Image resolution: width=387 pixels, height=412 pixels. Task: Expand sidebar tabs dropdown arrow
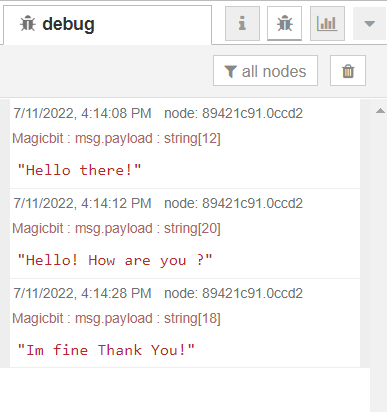pos(369,24)
